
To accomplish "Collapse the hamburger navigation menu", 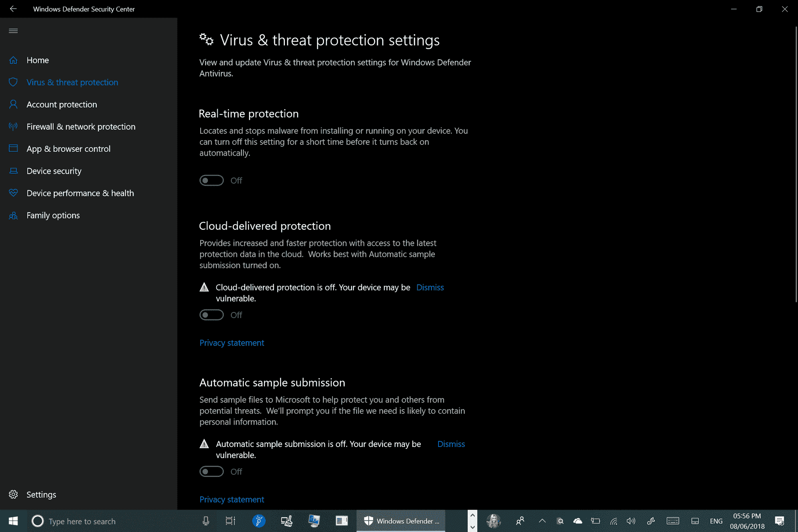I will pos(13,31).
